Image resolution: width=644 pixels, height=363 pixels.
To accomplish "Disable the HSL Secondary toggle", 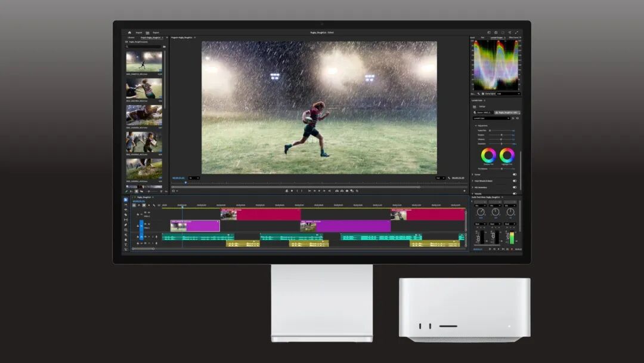I will pyautogui.click(x=515, y=187).
